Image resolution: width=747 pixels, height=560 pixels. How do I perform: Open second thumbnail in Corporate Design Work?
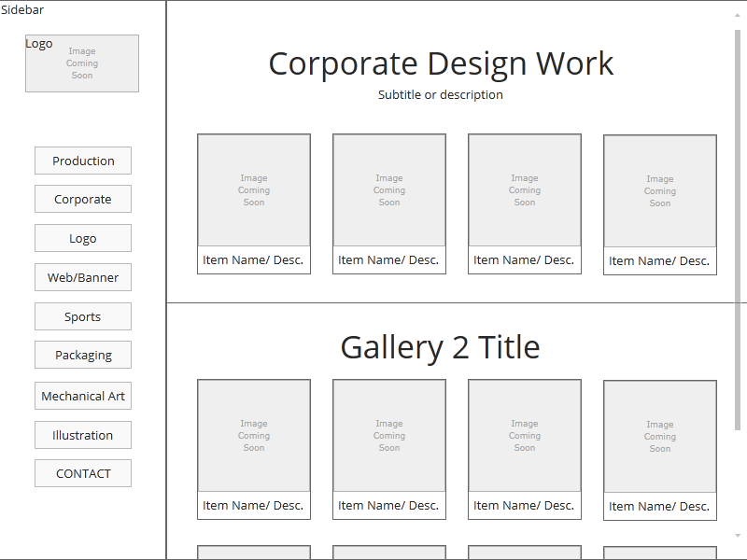389,190
